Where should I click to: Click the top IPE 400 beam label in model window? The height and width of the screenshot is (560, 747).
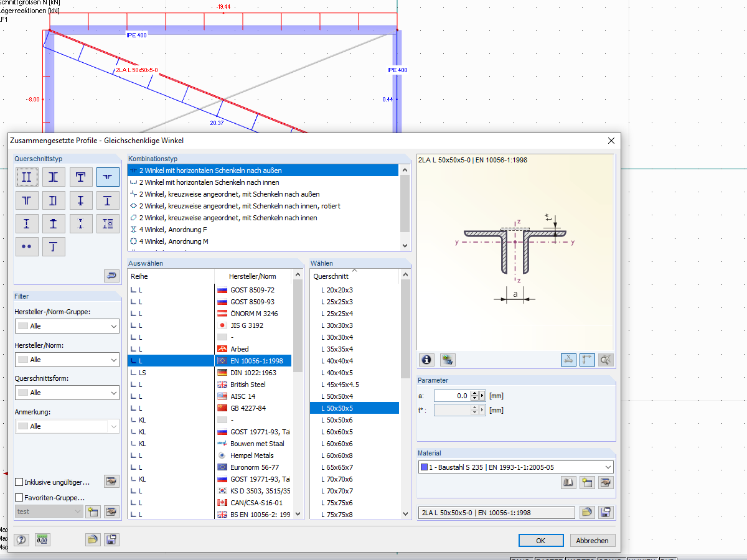tap(136, 35)
